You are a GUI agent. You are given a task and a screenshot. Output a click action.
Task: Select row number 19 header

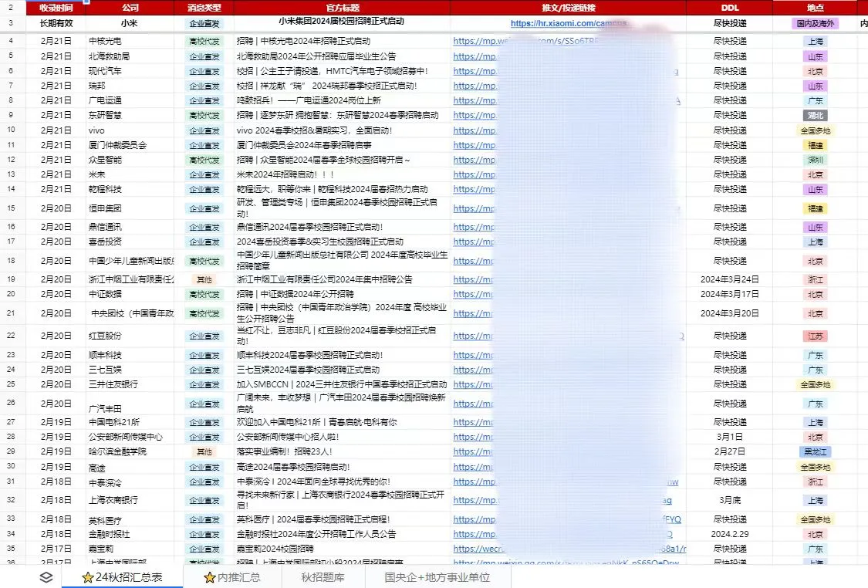pos(11,279)
